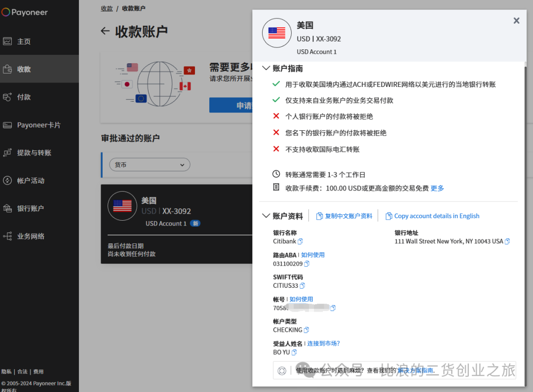Copy the bank address value

pos(507,241)
